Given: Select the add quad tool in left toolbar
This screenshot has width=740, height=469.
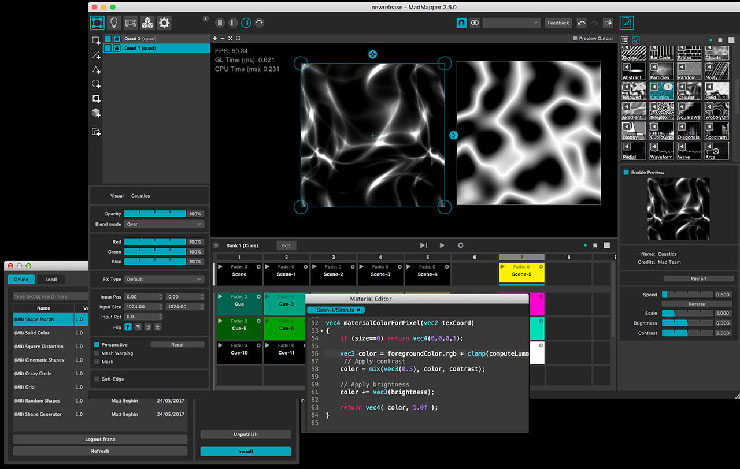Looking at the screenshot, I should tap(96, 41).
